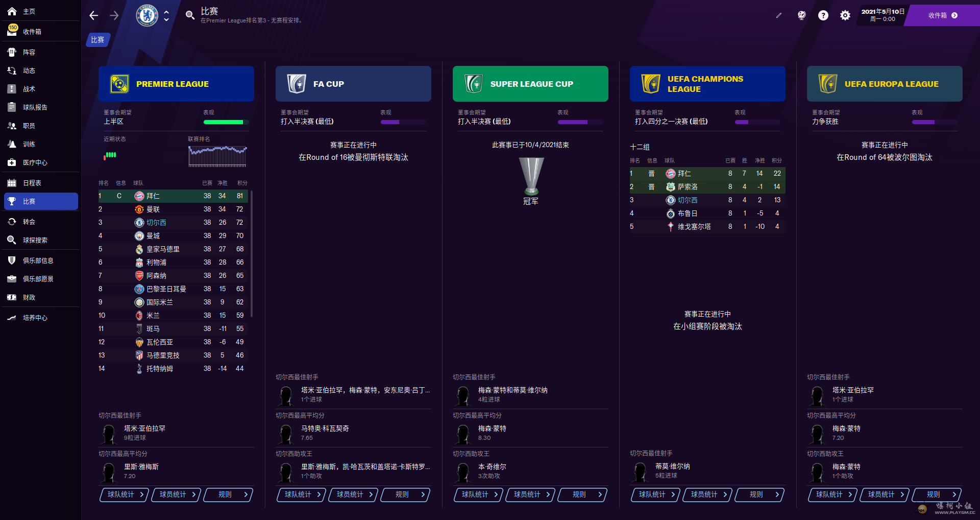The width and height of the screenshot is (980, 520).
Task: Open Super League Cup 规则 button
Action: (x=583, y=494)
